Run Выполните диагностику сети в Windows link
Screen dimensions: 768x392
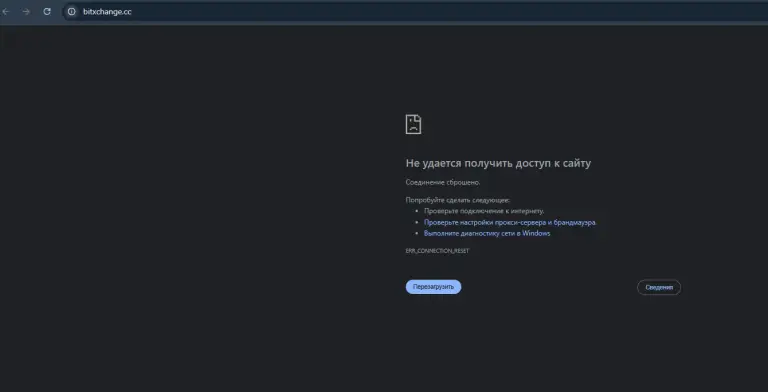487,234
